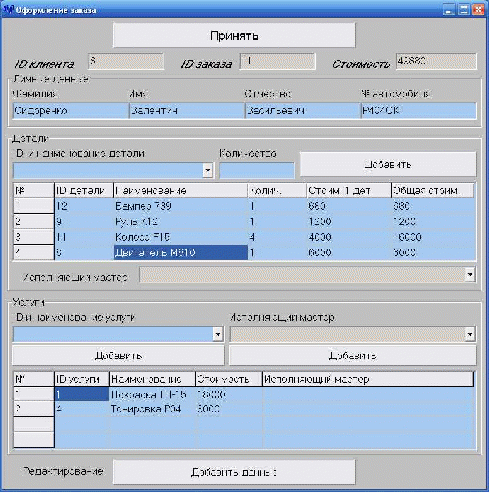Viewport: 490px width, 493px height.
Task: Click right Добавить button under master dropdown
Action: pos(352,356)
